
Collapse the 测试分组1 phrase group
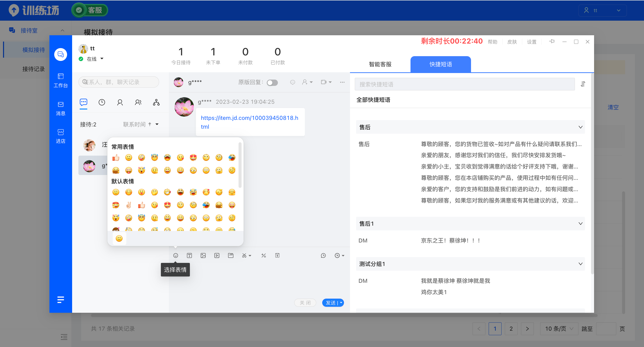[580, 264]
